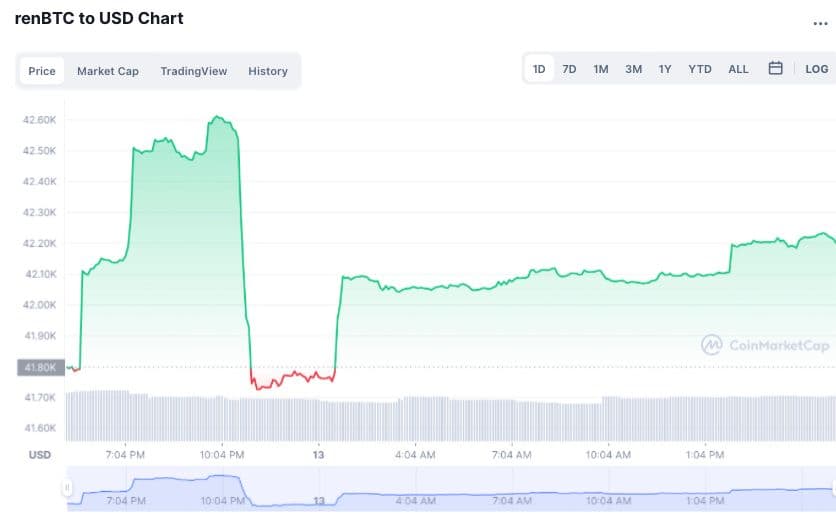Show the 1Y time range
The width and height of the screenshot is (836, 514).
click(665, 69)
